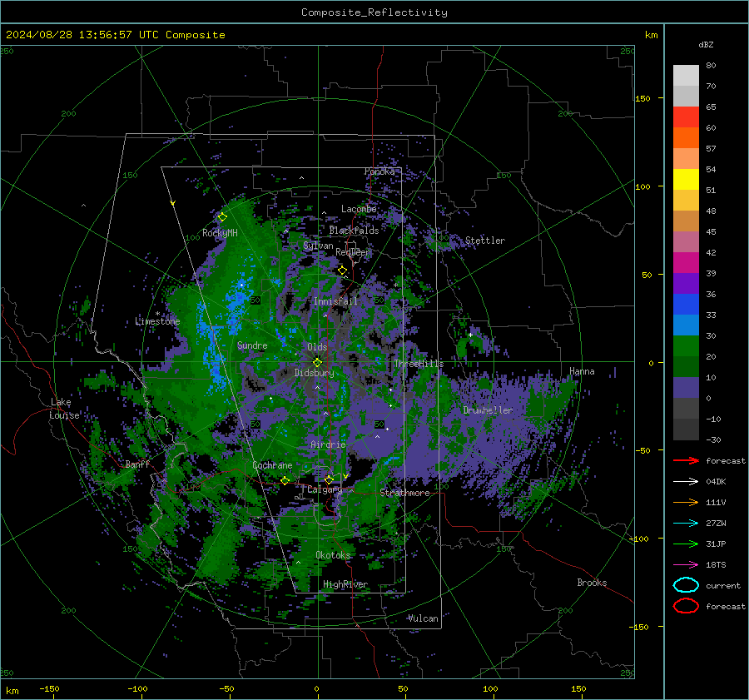
Task: Click the Blackfalds city label
Action: tap(354, 231)
